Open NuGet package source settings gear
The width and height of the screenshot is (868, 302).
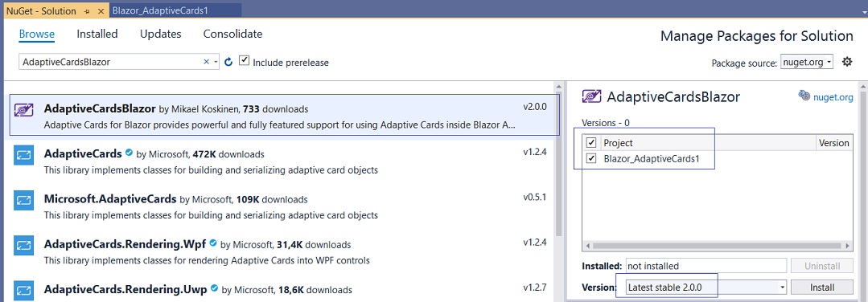pyautogui.click(x=847, y=62)
